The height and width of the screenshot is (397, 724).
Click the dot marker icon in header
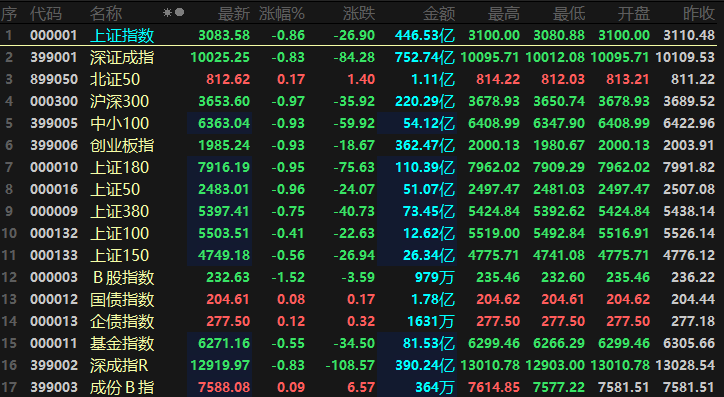coord(180,12)
